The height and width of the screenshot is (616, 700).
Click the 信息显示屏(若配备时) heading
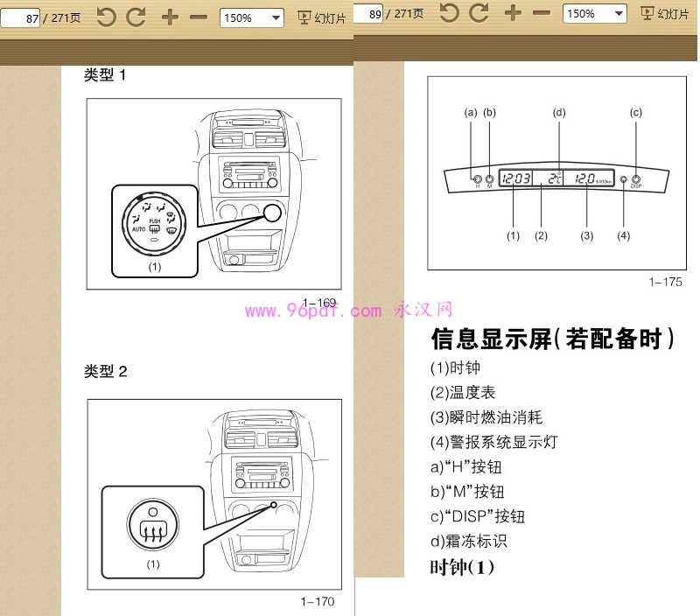(x=552, y=339)
